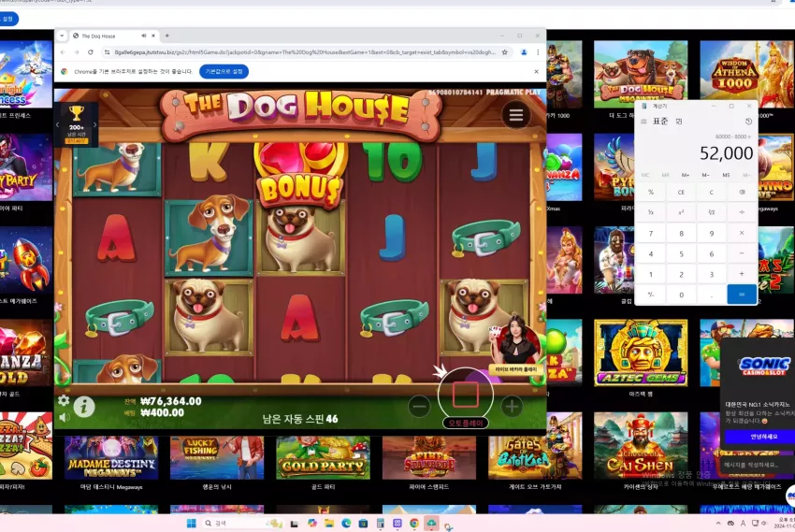This screenshot has height=532, width=795.
Task: Mute the Dog House tab audio
Action: 143,36
